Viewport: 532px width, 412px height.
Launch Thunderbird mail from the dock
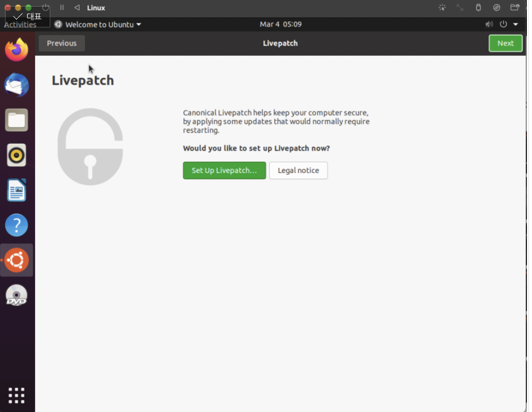click(x=16, y=85)
